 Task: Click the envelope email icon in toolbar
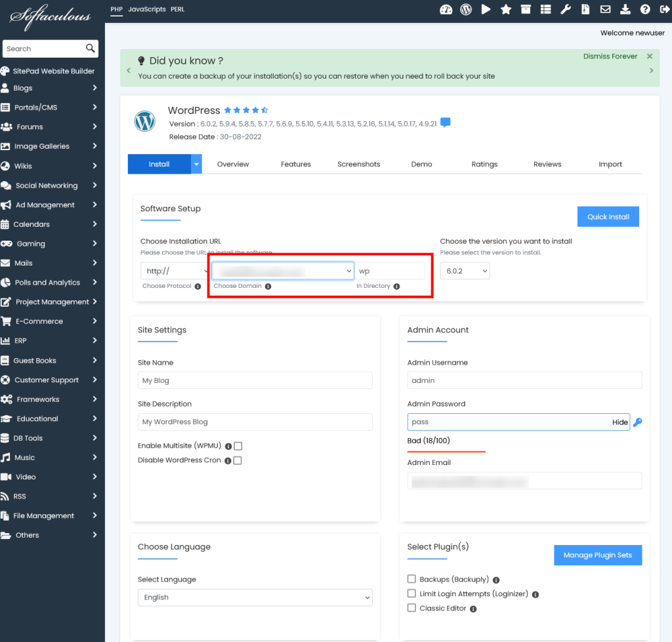click(x=605, y=9)
